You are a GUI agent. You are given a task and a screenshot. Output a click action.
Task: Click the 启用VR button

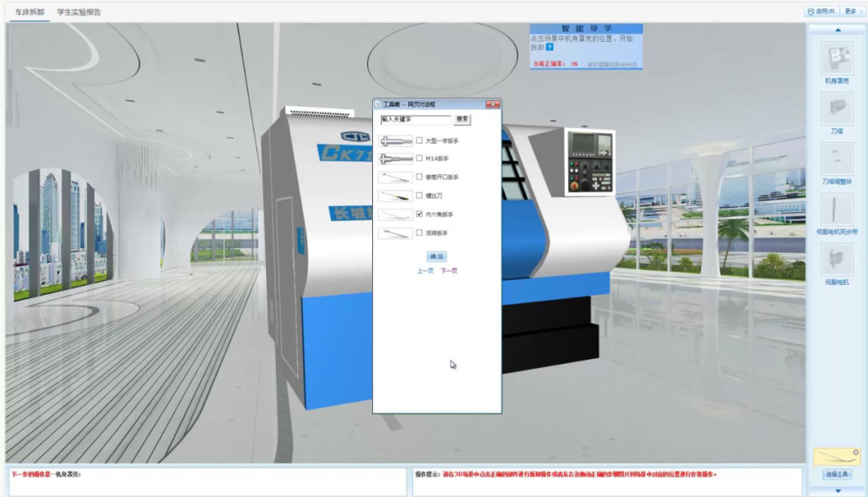tap(821, 11)
